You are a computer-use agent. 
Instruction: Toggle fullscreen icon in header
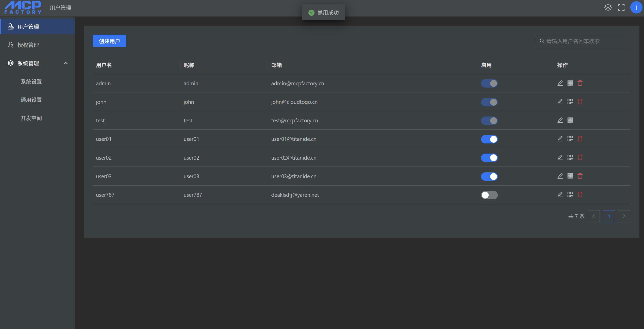click(621, 8)
